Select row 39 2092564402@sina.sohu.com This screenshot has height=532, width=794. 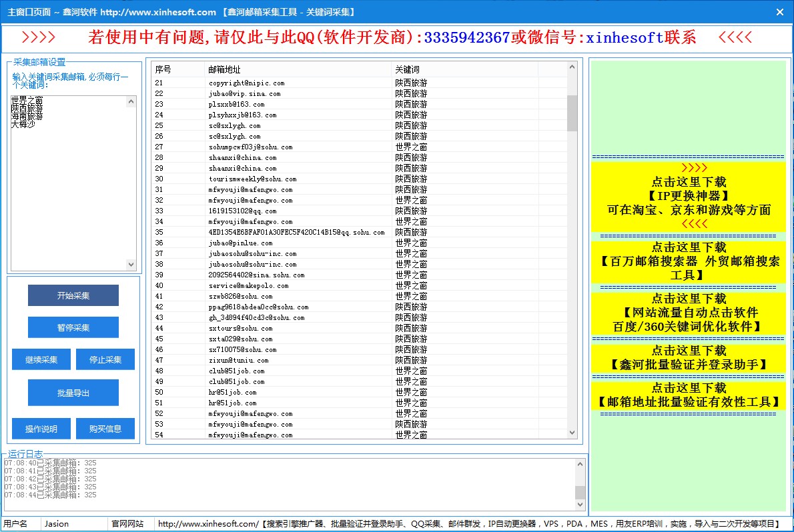(x=360, y=275)
